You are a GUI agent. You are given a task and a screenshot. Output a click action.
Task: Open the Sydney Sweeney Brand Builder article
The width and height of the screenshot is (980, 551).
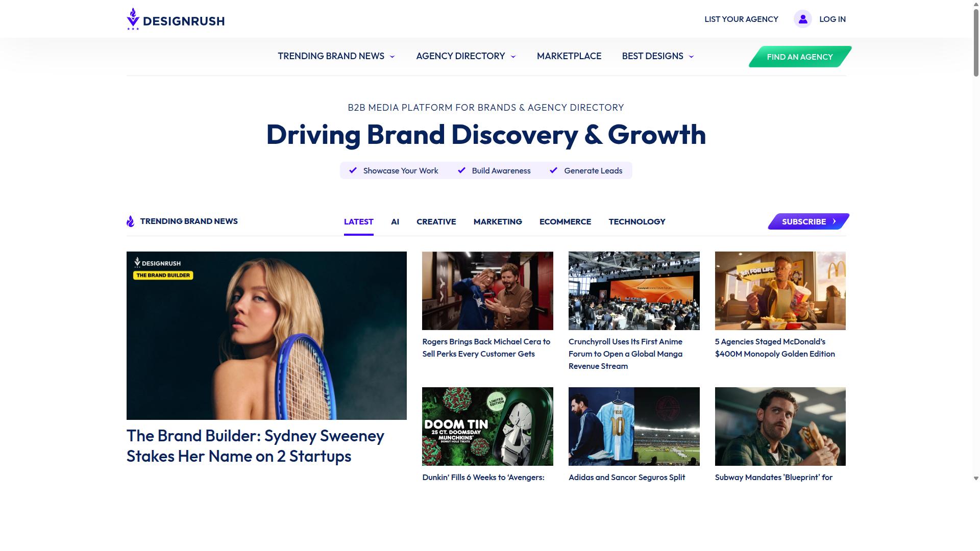(x=255, y=446)
